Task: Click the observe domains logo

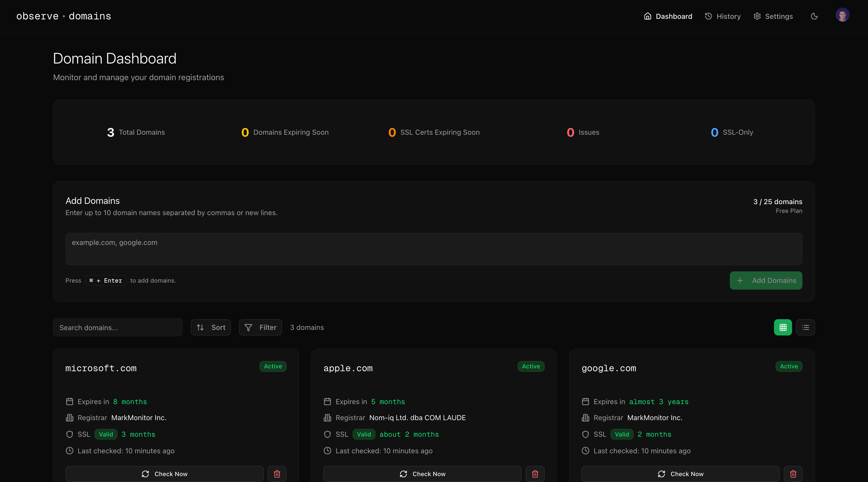Action: click(64, 16)
